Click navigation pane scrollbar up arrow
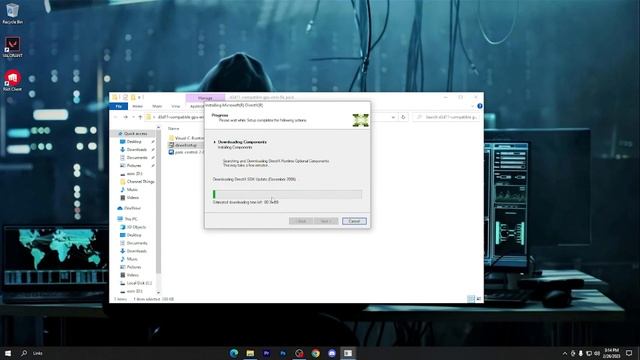 pos(158,128)
